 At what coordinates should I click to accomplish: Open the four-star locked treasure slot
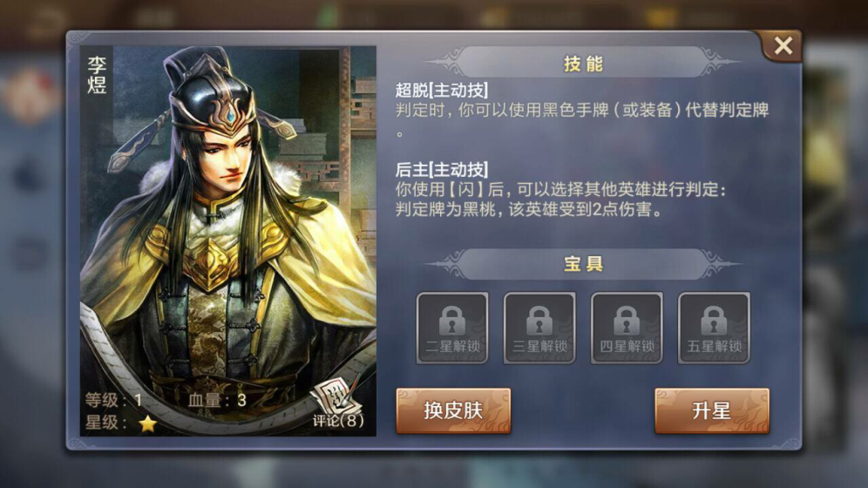(x=627, y=329)
